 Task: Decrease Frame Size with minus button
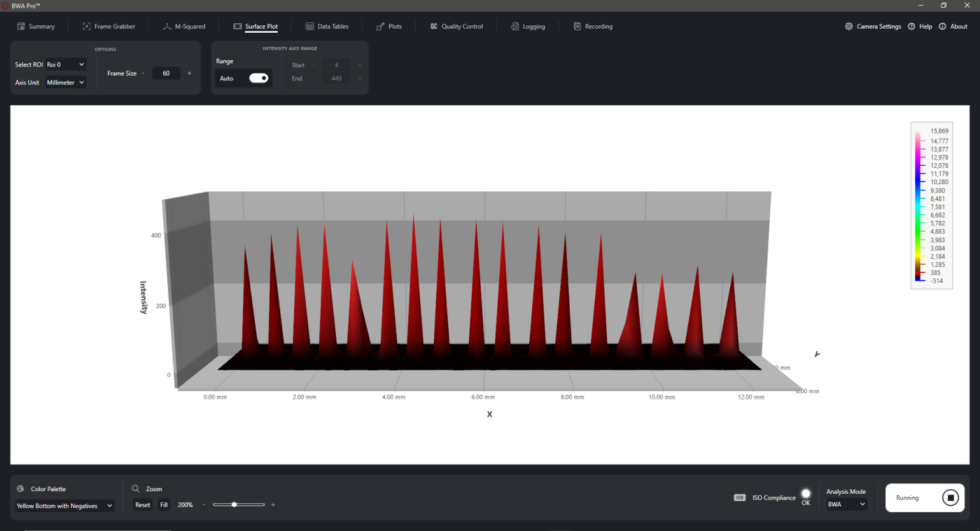(x=143, y=73)
